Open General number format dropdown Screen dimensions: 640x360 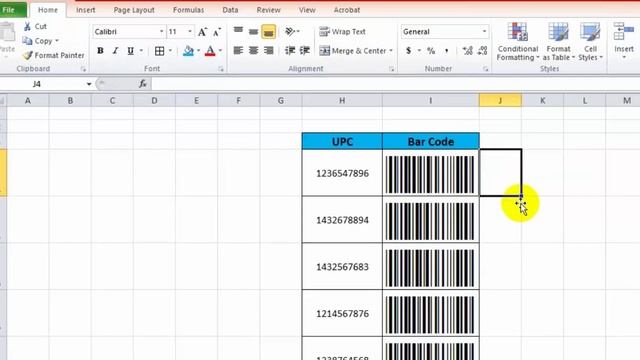click(x=484, y=31)
